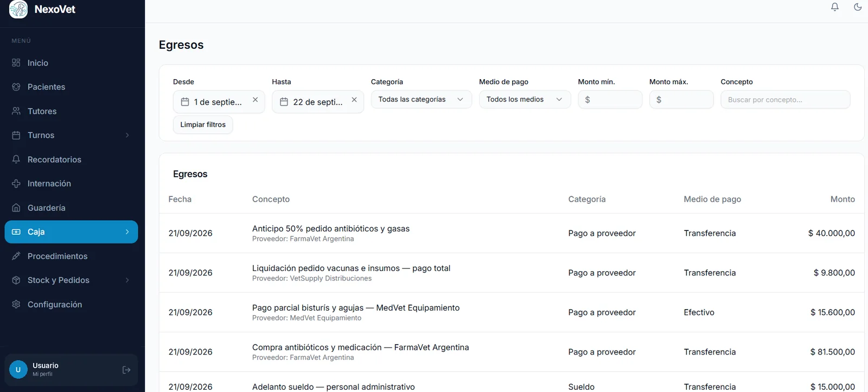Viewport: 868px width, 392px height.
Task: Click the Procedimientos syringe icon
Action: coord(16,256)
